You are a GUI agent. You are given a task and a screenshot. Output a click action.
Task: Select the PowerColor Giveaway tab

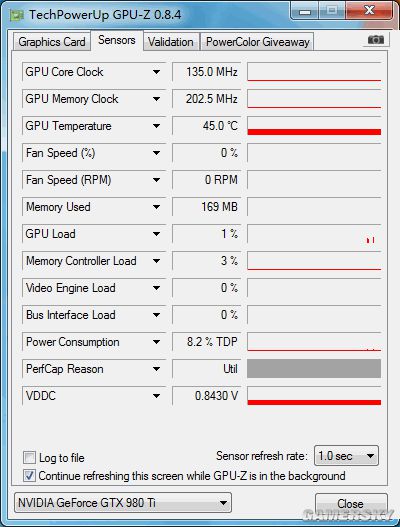click(257, 42)
